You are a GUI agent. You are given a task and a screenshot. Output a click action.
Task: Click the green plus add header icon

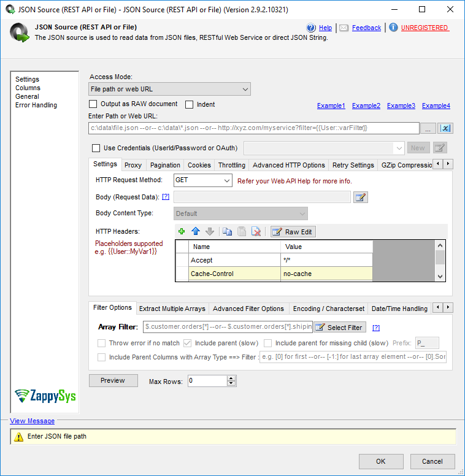[182, 232]
